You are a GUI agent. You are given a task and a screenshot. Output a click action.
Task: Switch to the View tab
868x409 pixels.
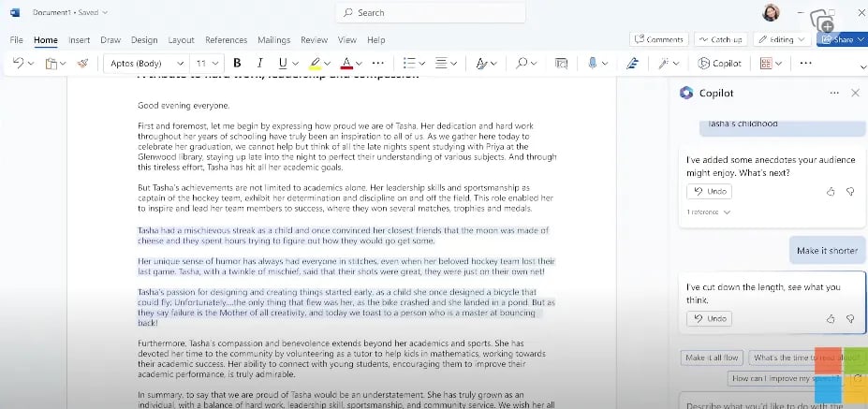coord(347,40)
